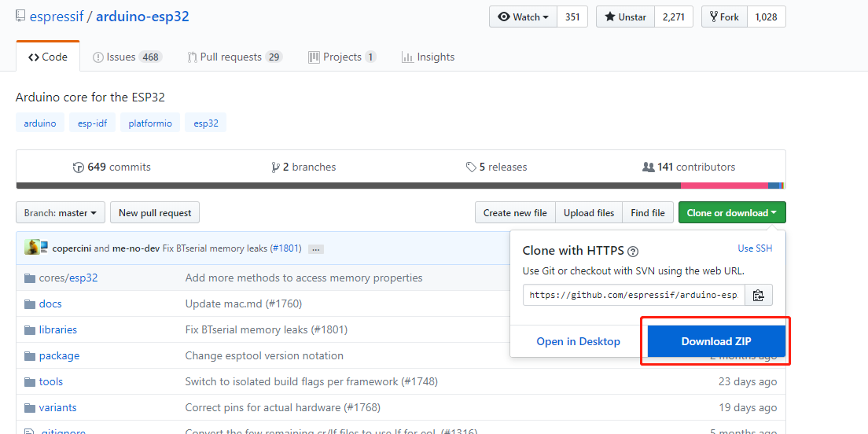The image size is (868, 434).
Task: View the 5 releases page
Action: pyautogui.click(x=497, y=167)
